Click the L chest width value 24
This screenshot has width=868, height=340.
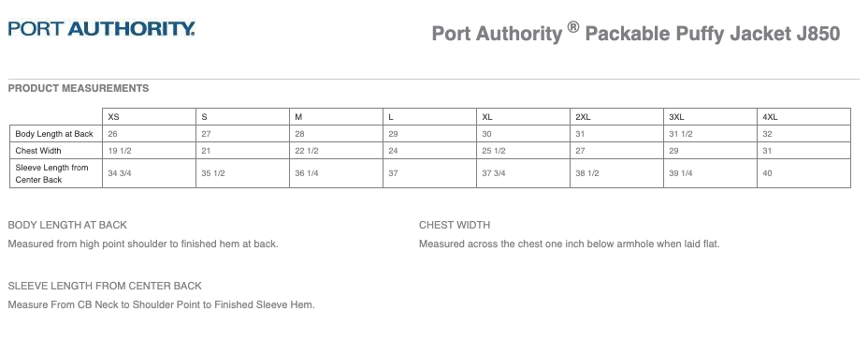429,151
